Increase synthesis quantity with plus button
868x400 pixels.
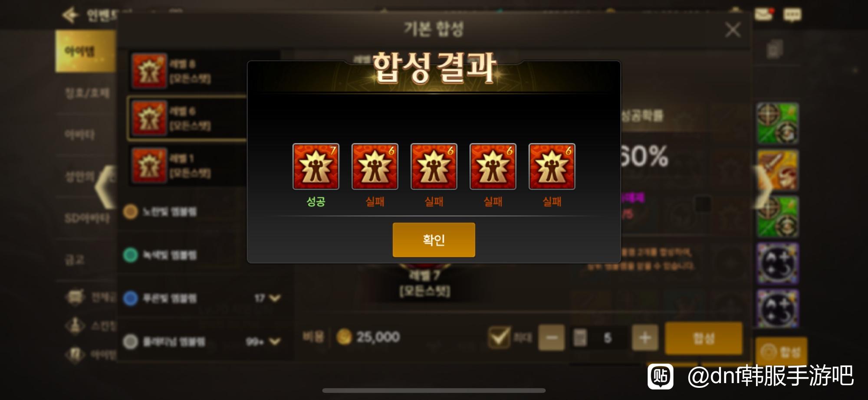click(645, 338)
